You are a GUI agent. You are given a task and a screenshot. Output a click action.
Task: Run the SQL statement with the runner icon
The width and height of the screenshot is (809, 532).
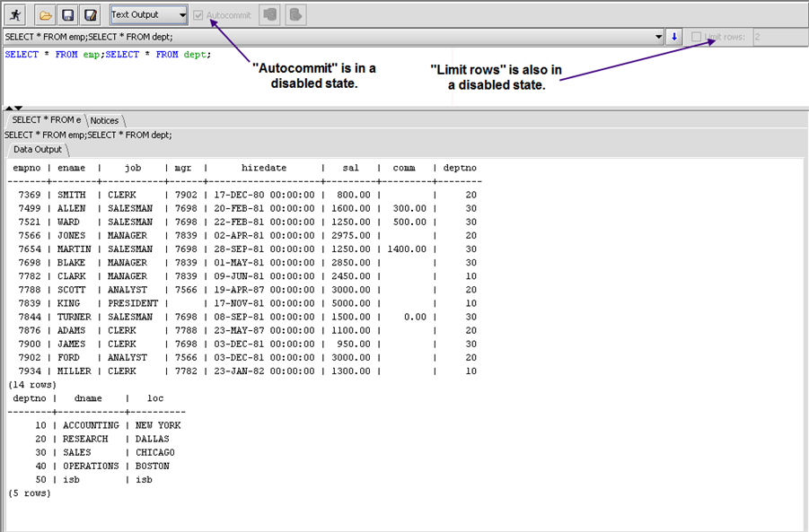pyautogui.click(x=15, y=15)
